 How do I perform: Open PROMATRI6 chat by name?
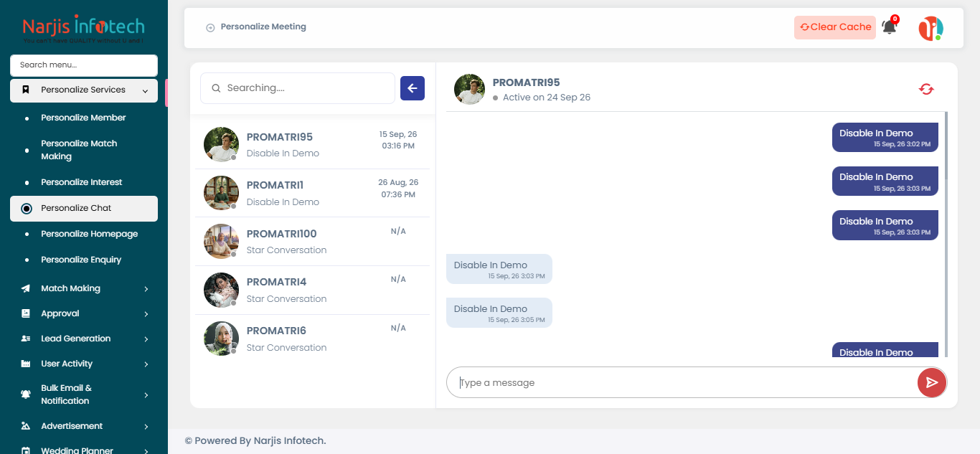click(276, 331)
